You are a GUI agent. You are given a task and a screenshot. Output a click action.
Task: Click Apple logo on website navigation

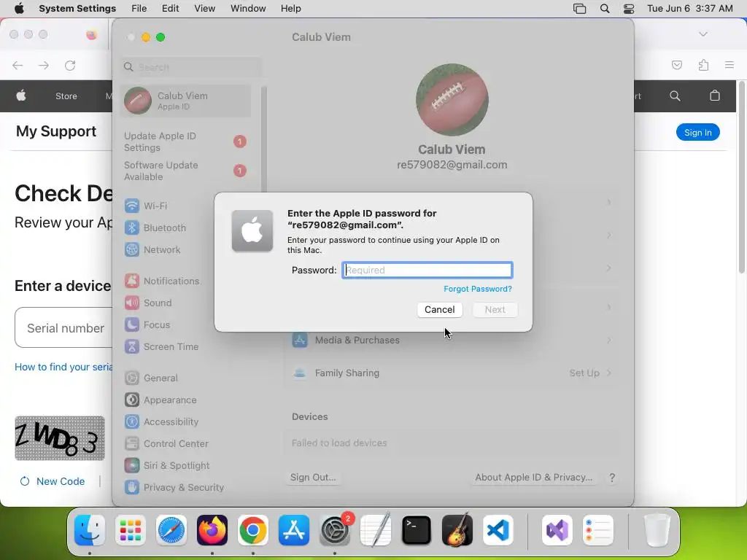click(21, 96)
